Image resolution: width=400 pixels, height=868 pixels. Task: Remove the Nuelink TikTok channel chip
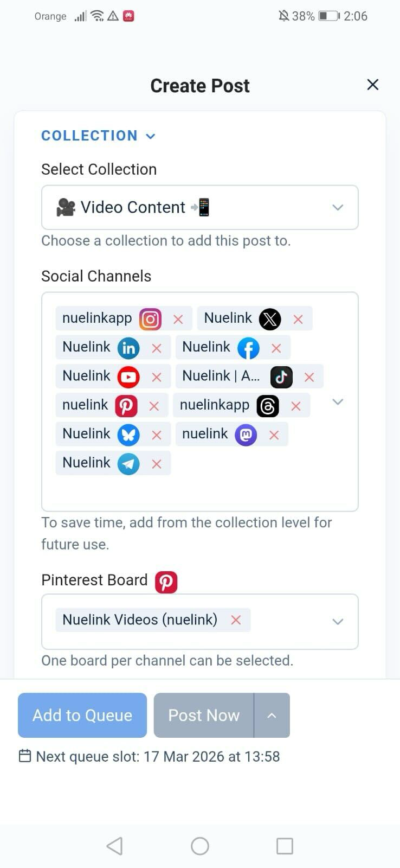point(309,377)
